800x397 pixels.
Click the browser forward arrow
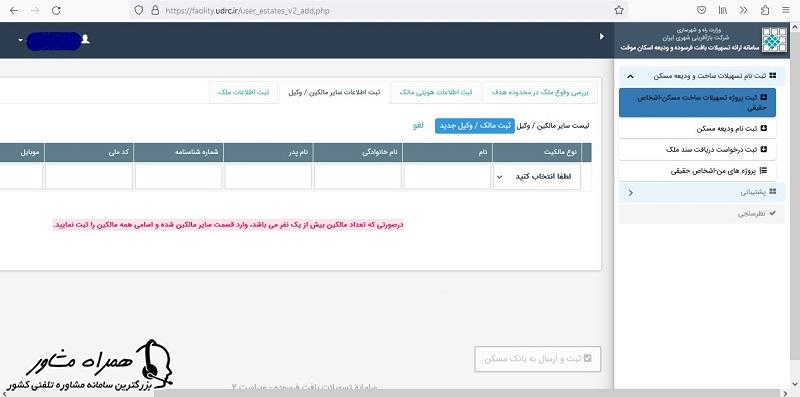click(x=35, y=10)
